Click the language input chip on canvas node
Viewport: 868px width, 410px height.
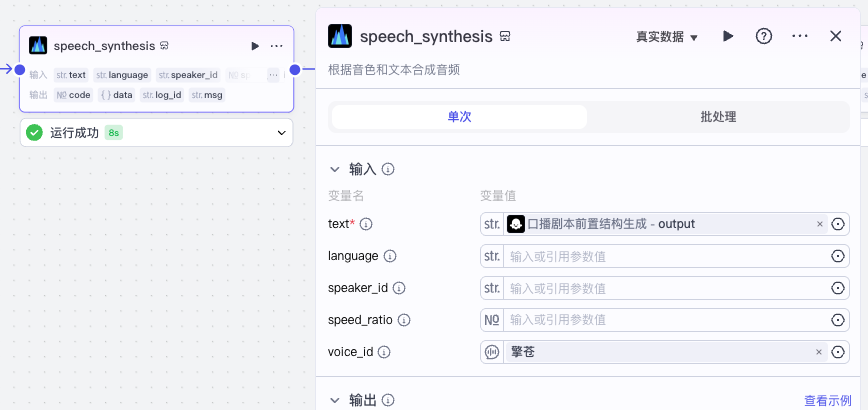122,75
